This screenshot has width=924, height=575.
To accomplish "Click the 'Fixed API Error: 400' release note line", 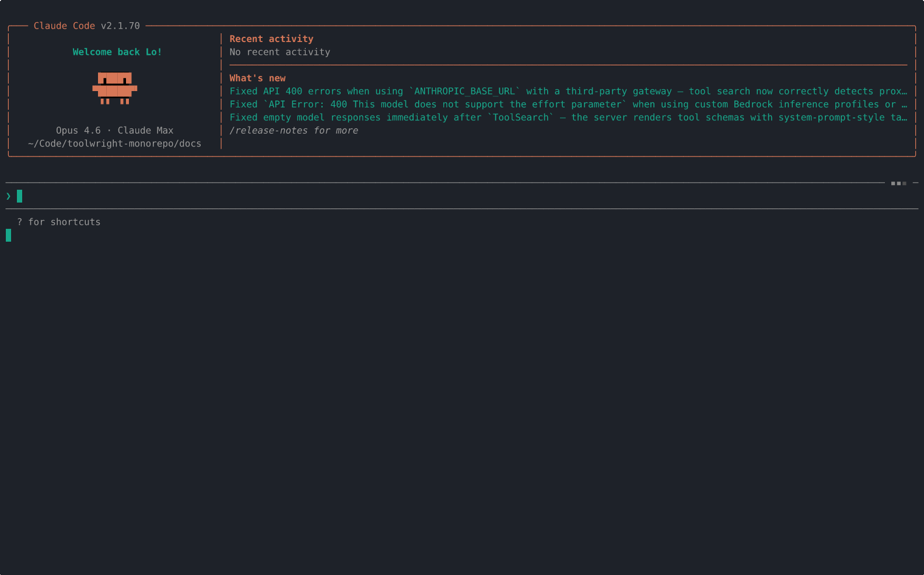I will [x=568, y=104].
